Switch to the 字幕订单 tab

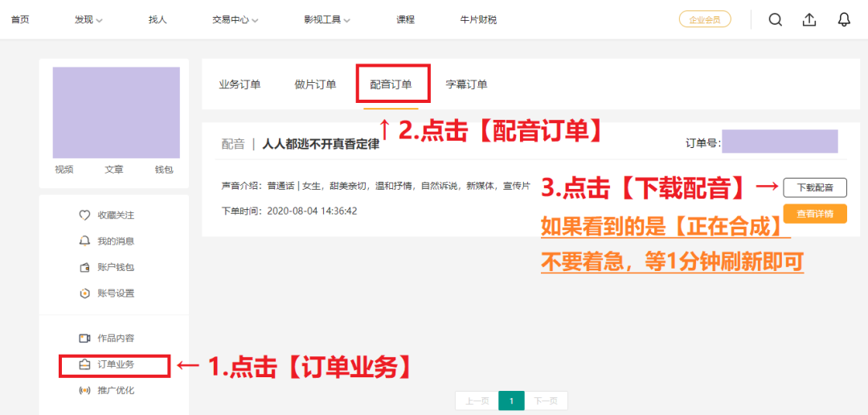(x=466, y=84)
